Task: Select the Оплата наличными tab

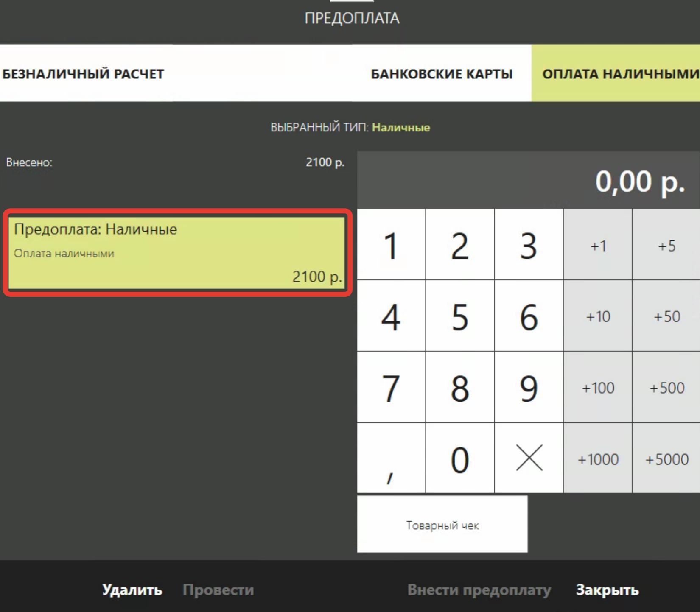Action: [x=619, y=74]
